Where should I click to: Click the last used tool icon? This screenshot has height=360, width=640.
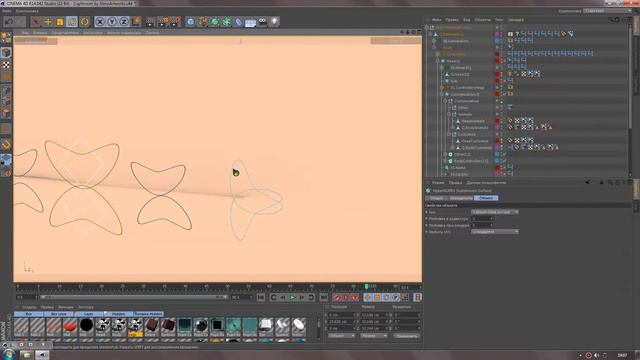pos(84,21)
